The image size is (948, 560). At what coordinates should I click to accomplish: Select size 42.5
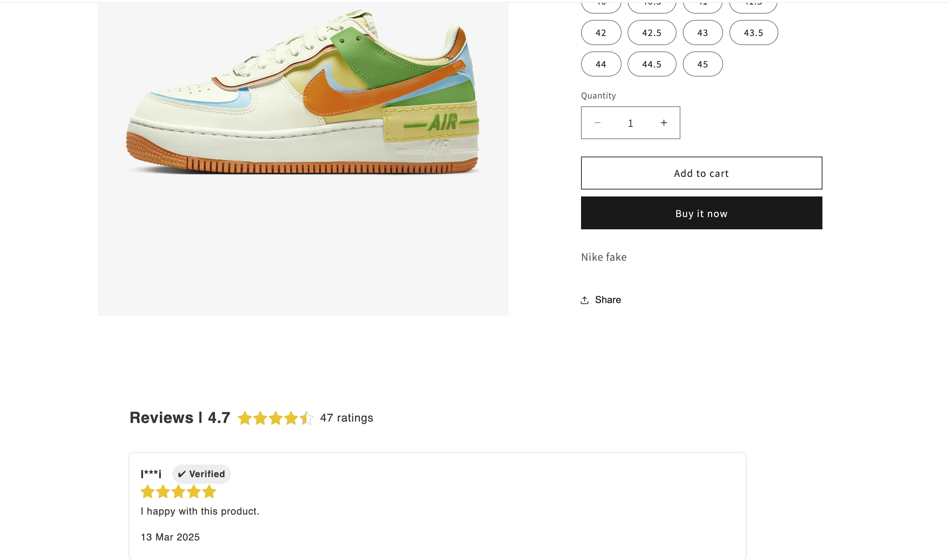652,33
